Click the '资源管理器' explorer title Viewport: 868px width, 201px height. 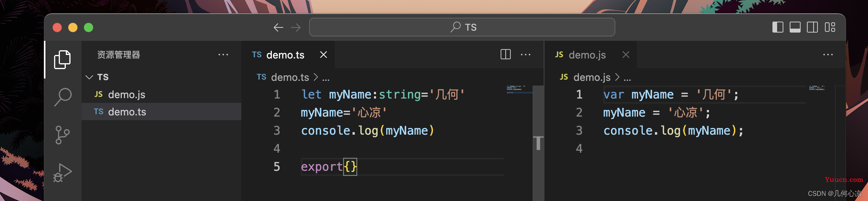click(x=119, y=55)
